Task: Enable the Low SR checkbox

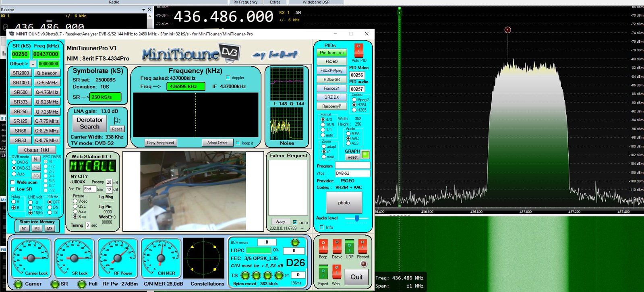Action: coord(12,189)
